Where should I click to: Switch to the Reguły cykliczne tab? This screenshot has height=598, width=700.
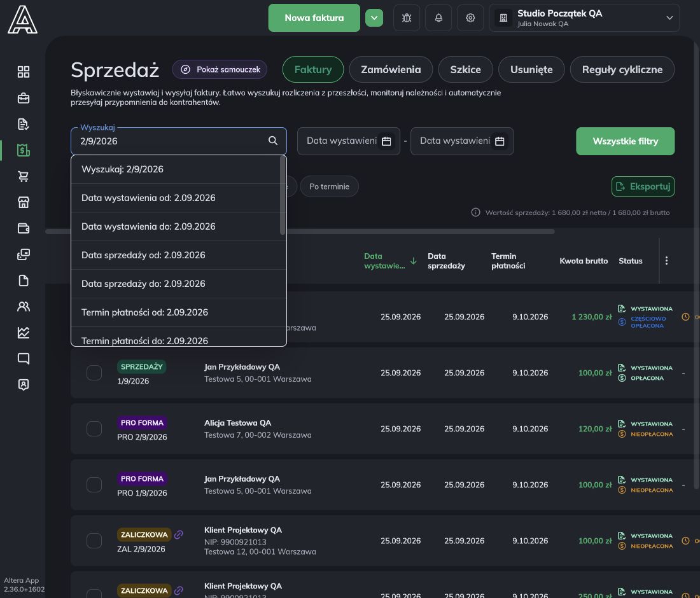(x=622, y=69)
